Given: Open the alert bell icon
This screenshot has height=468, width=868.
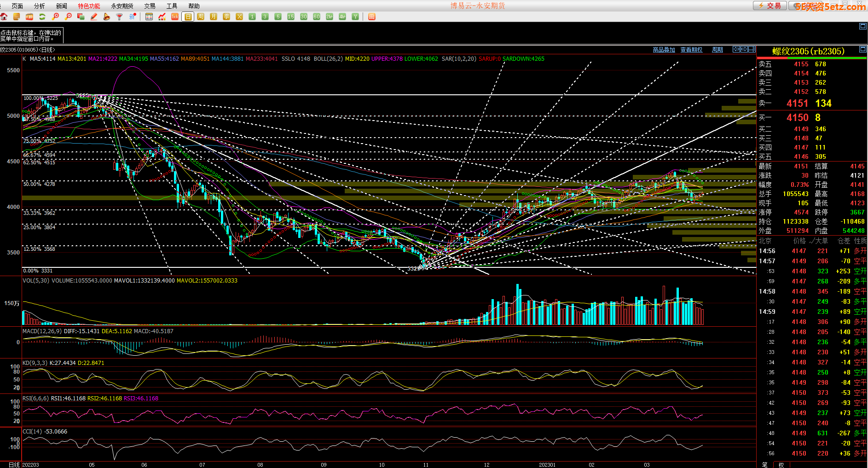Looking at the screenshot, I should [107, 17].
